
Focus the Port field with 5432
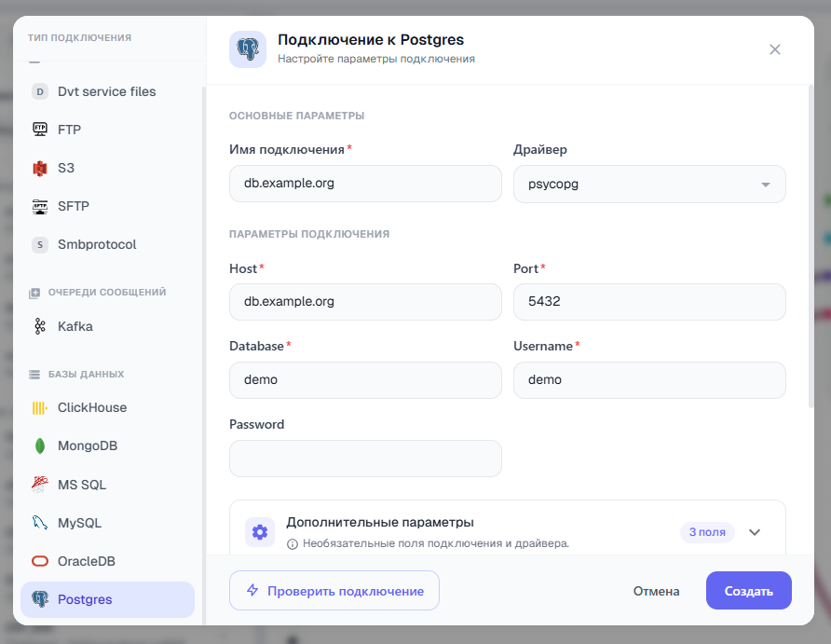(x=649, y=302)
